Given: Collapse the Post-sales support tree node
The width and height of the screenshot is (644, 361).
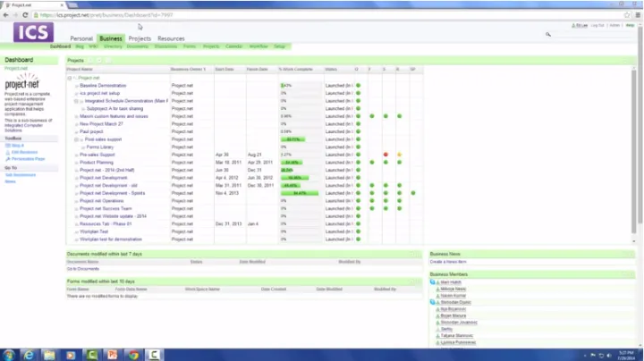Looking at the screenshot, I should pyautogui.click(x=76, y=140).
